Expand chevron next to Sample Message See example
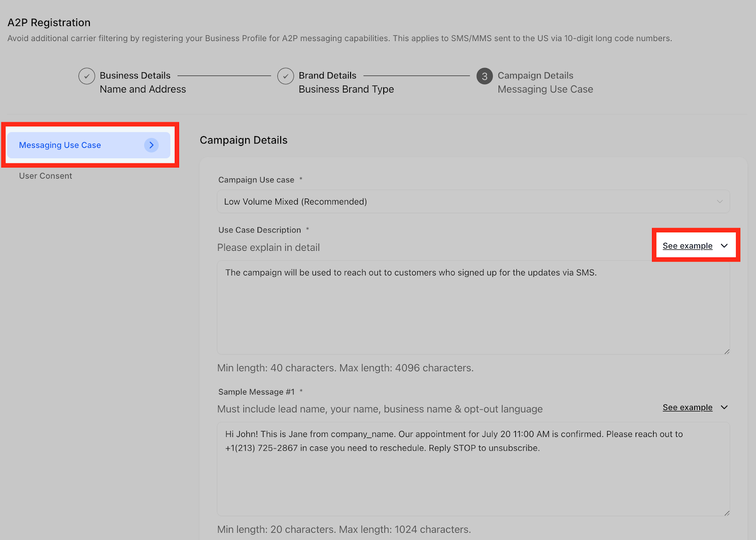The width and height of the screenshot is (756, 540). click(x=724, y=407)
